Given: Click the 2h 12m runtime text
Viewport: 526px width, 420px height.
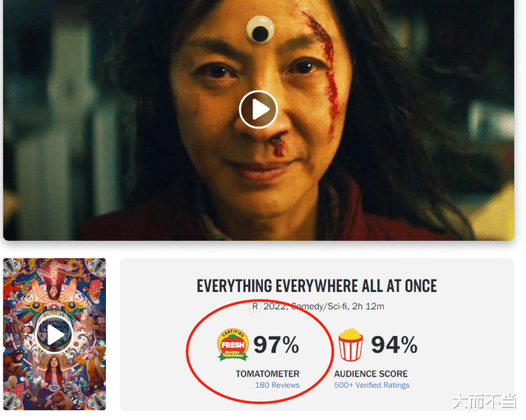Looking at the screenshot, I should [367, 307].
